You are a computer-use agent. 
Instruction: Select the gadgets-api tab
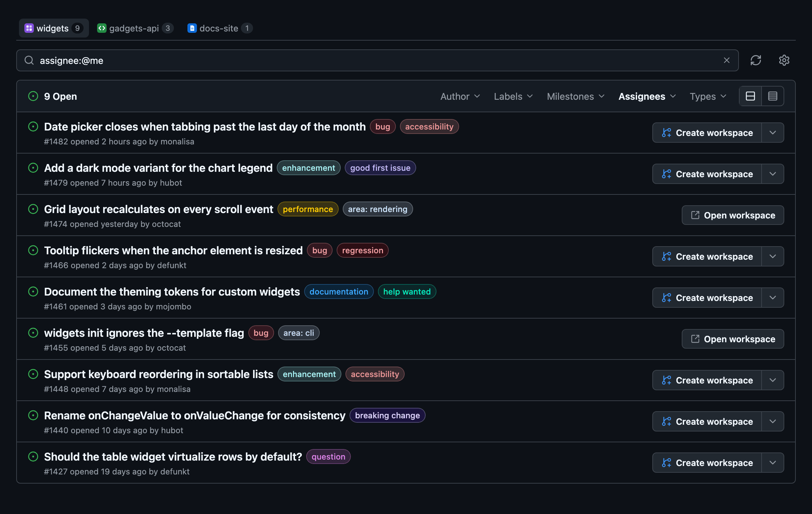coord(135,28)
